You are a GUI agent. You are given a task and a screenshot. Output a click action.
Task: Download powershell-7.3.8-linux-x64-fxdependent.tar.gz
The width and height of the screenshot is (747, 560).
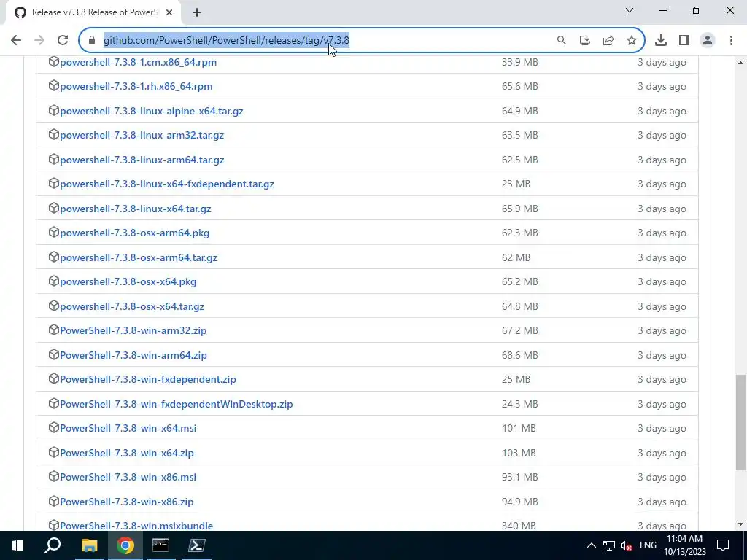pos(167,184)
